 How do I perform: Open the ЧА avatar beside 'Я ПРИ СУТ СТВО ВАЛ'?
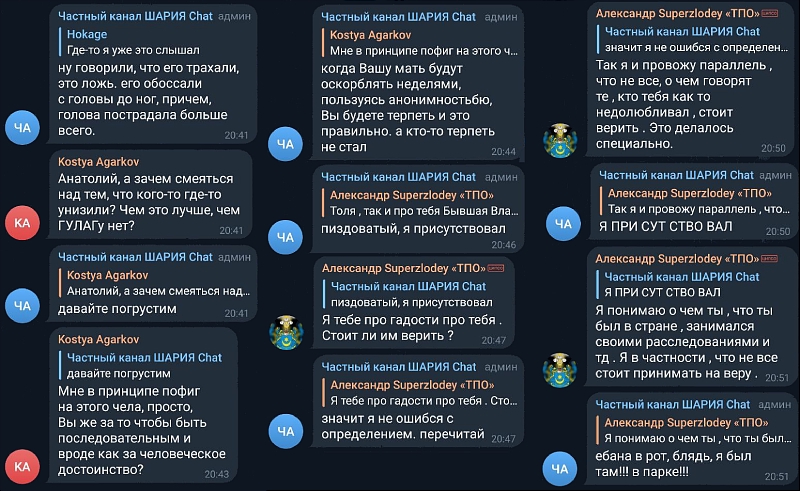click(x=563, y=224)
